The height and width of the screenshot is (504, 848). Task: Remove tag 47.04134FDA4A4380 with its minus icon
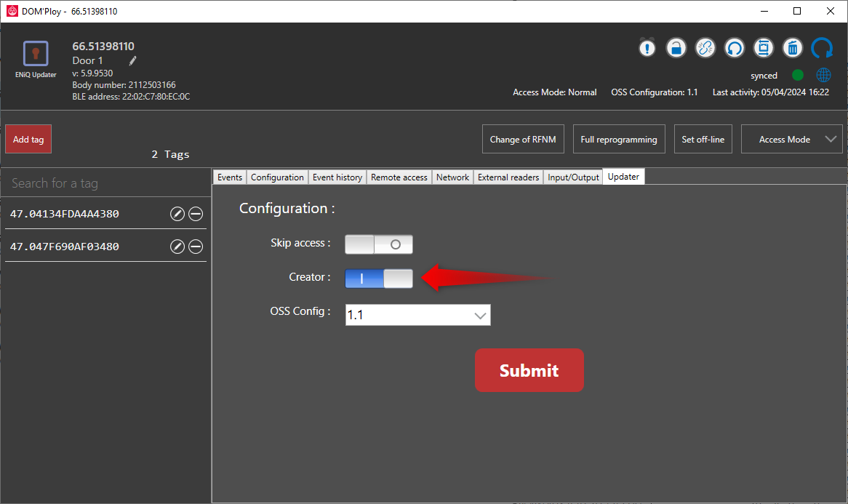tap(196, 214)
